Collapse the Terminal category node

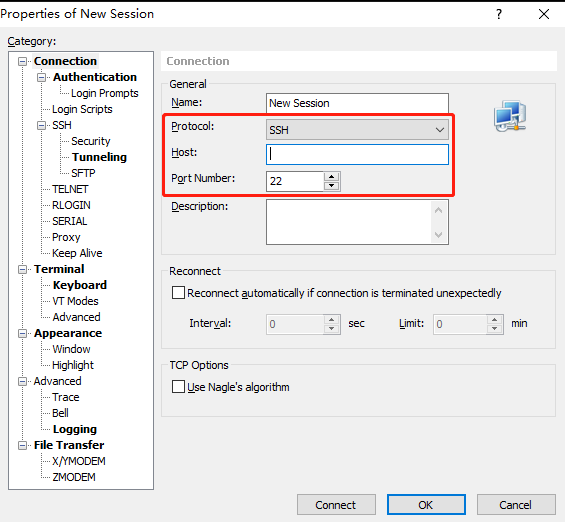coord(22,269)
